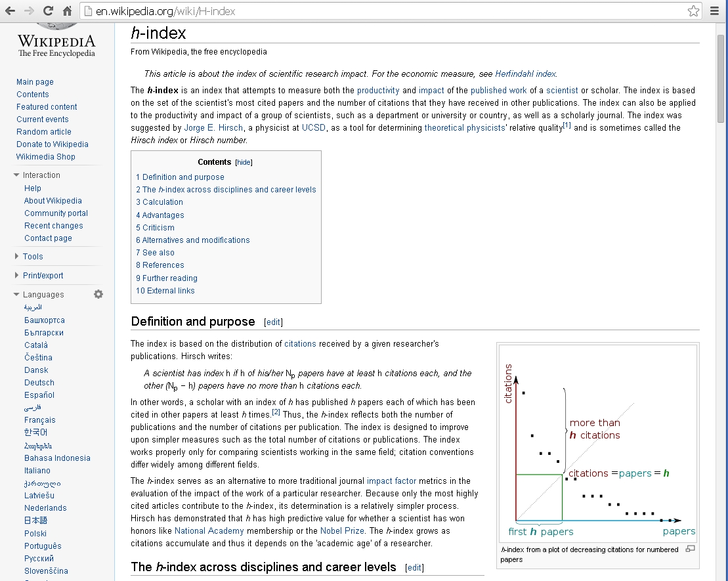The height and width of the screenshot is (581, 728).
Task: Open the 'impact factor' link
Action: click(x=391, y=481)
